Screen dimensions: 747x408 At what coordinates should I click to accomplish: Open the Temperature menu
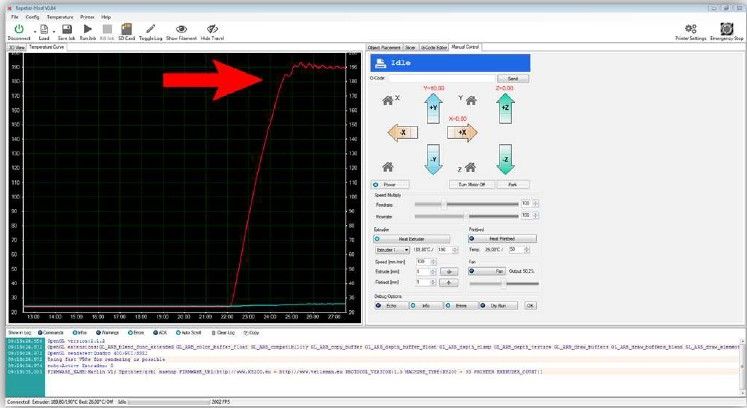coord(60,17)
